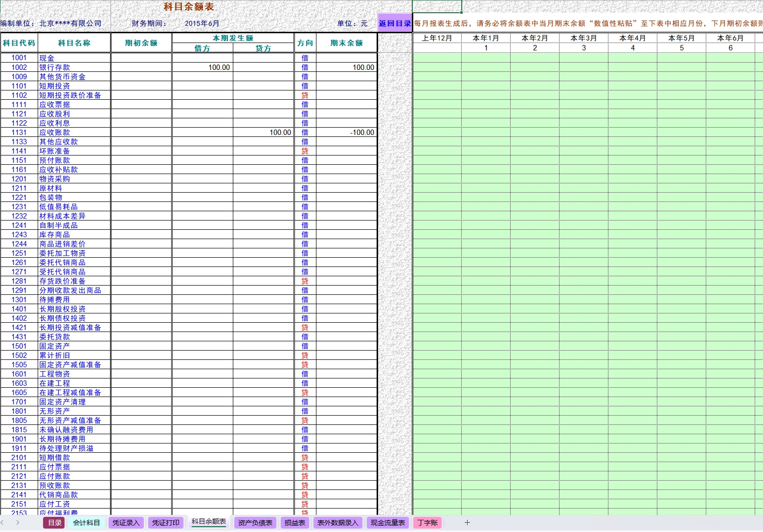Open the 丁字账 sheet tab
The width and height of the screenshot is (763, 532).
[x=427, y=523]
